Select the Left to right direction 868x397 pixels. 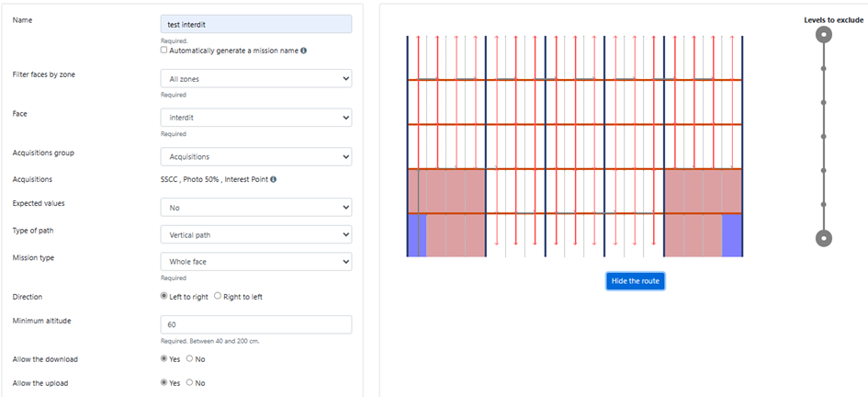click(x=164, y=297)
